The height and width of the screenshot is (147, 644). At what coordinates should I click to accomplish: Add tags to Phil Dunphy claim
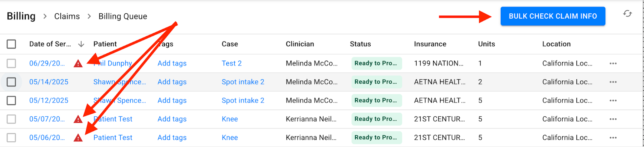[x=172, y=63]
